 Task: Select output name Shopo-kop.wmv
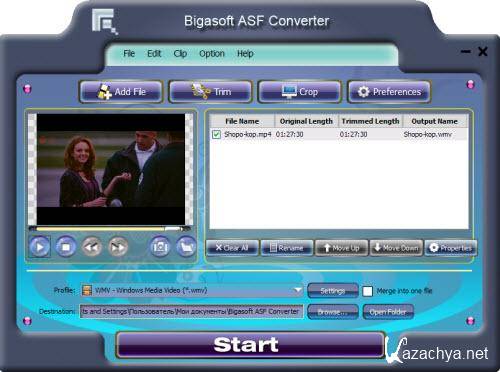click(428, 135)
